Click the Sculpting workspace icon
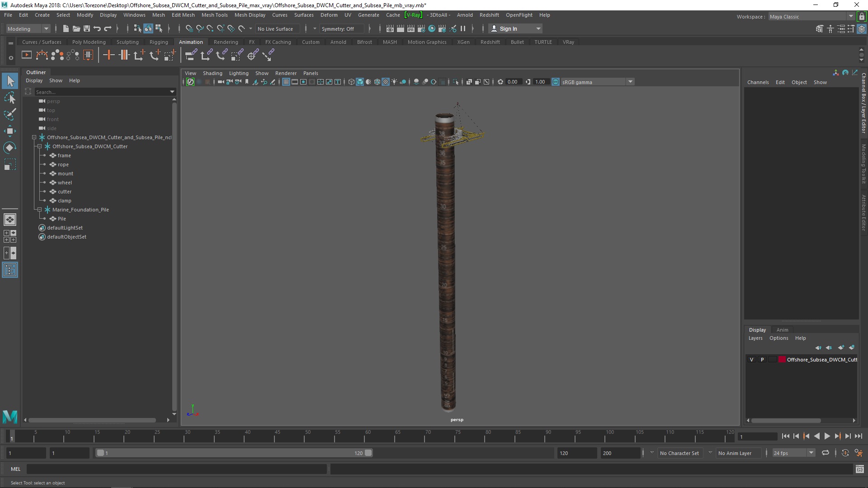This screenshot has height=488, width=868. coord(127,42)
